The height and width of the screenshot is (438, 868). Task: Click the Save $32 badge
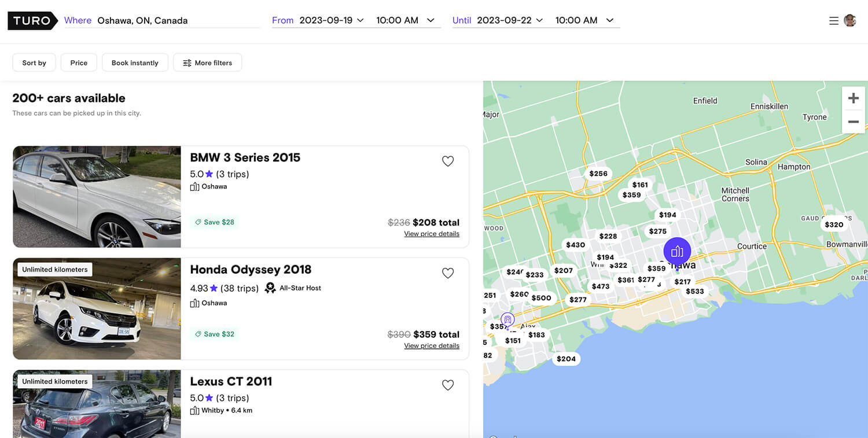(214, 334)
